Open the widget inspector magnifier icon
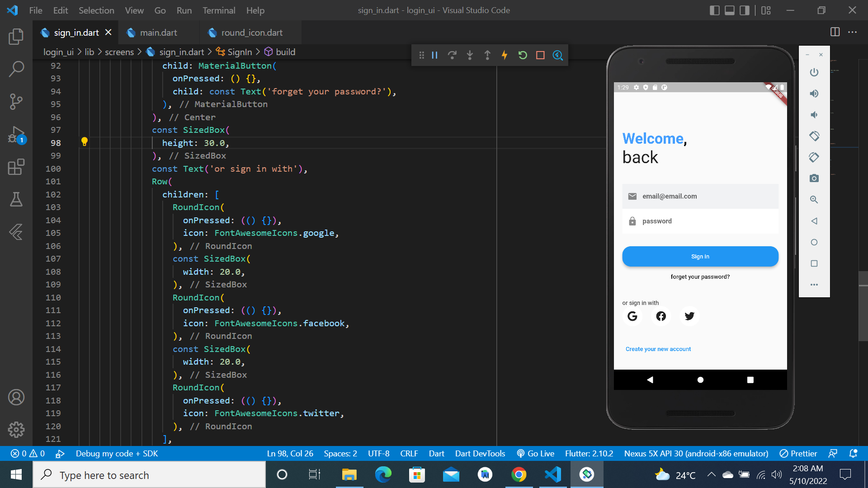Viewport: 868px width, 488px height. 557,55
